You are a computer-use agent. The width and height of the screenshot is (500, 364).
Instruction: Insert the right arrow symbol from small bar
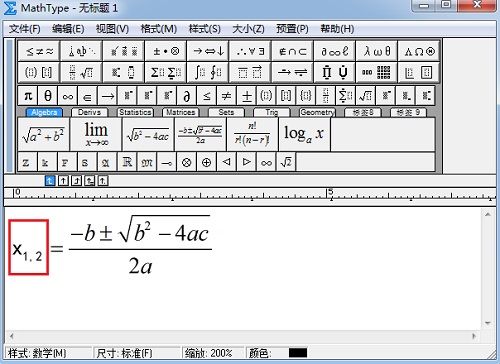[x=107, y=96]
